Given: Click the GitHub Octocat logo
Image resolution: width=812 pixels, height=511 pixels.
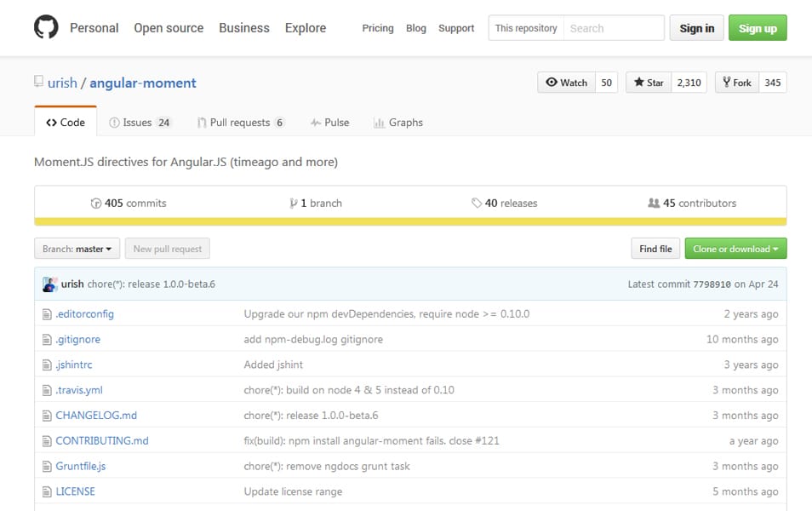Looking at the screenshot, I should click(46, 27).
